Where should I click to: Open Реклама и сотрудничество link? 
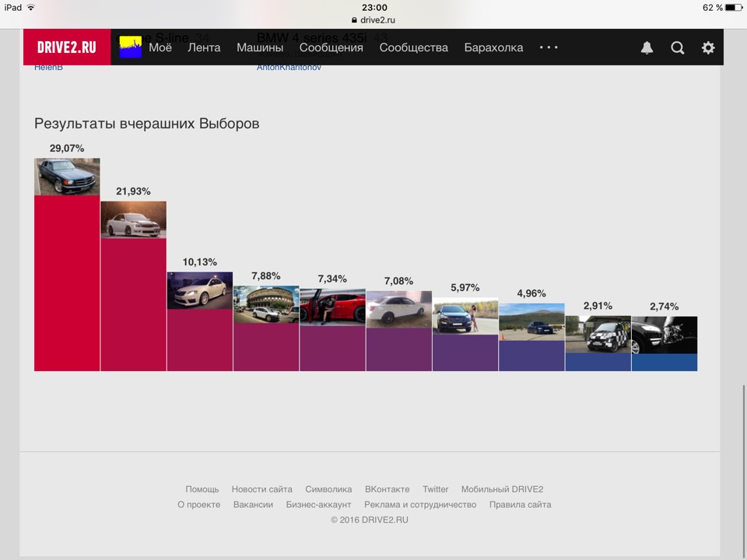click(420, 504)
